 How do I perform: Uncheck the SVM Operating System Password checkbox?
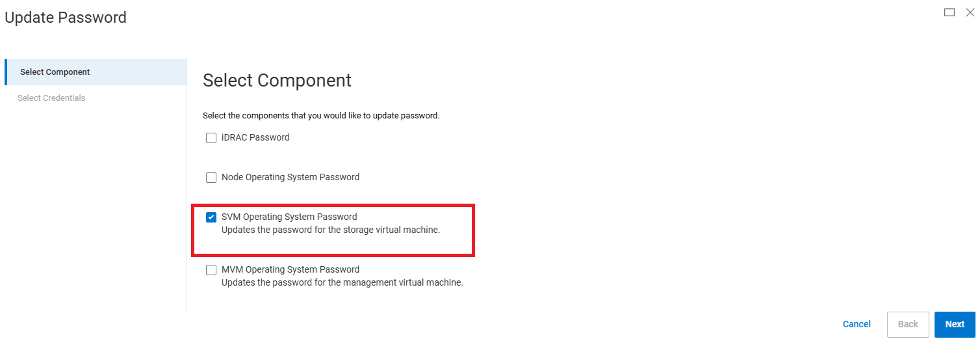(211, 217)
